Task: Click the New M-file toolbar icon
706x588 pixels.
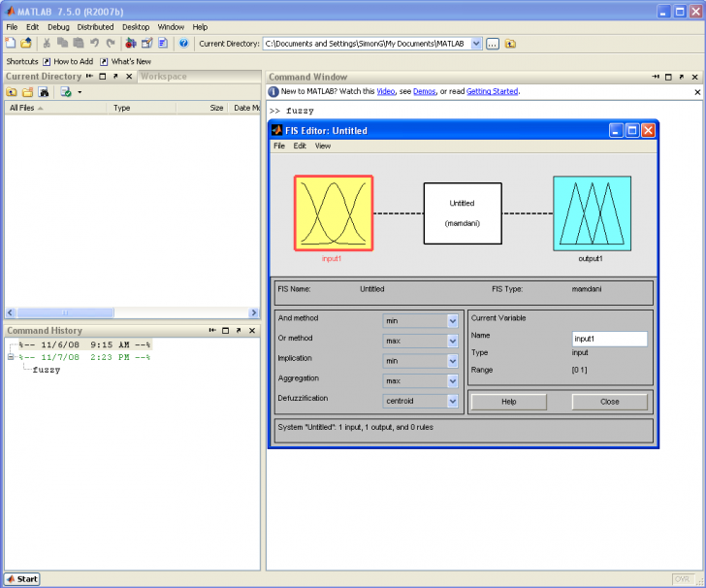Action: pyautogui.click(x=11, y=44)
